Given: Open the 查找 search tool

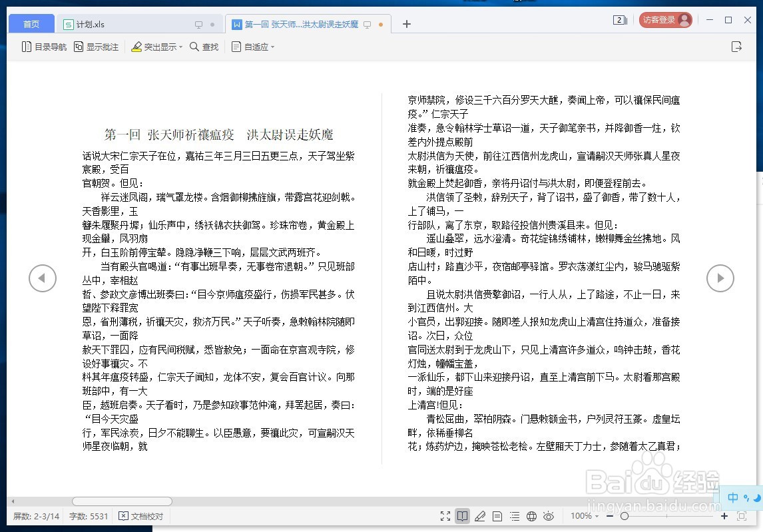Looking at the screenshot, I should click(x=204, y=47).
